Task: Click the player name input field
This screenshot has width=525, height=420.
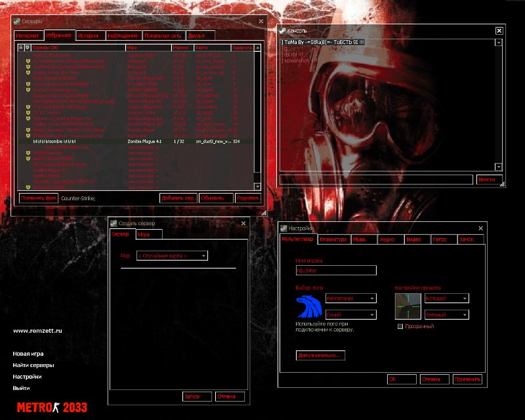Action: click(336, 270)
